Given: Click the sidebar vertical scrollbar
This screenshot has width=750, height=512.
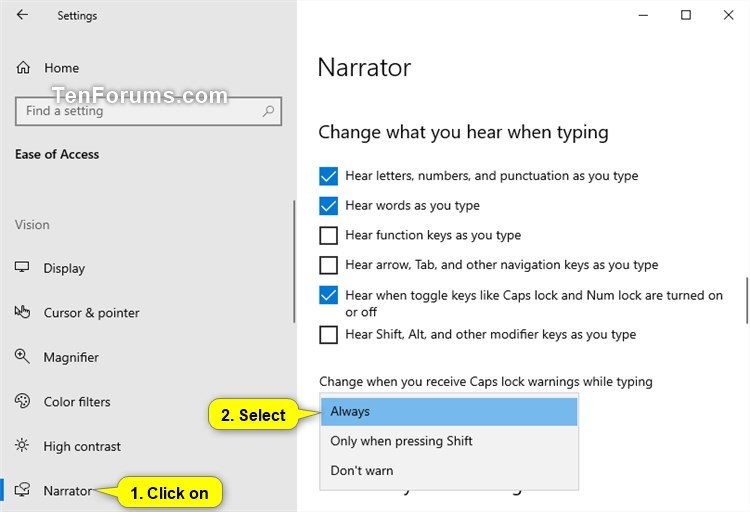Looking at the screenshot, I should (x=294, y=261).
